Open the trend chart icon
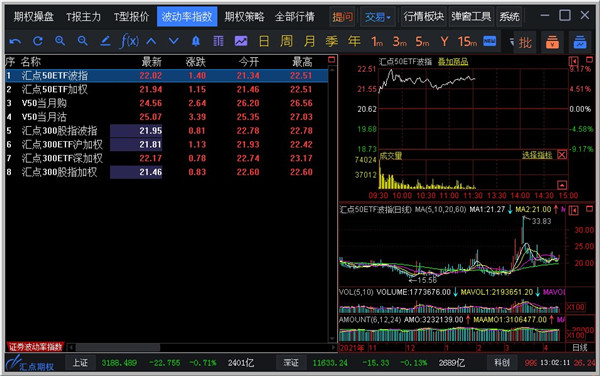Image resolution: width=600 pixels, height=376 pixels. 241,41
